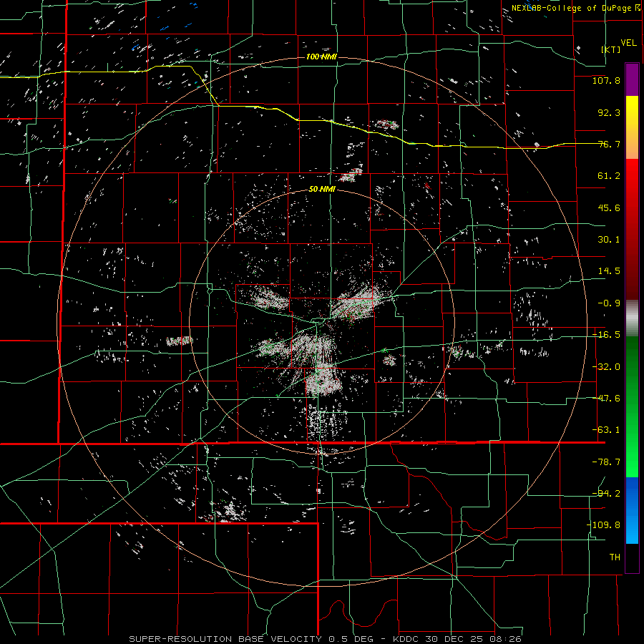Click the VEL label above color scale
Image resolution: width=644 pixels, height=644 pixels.
pyautogui.click(x=628, y=43)
